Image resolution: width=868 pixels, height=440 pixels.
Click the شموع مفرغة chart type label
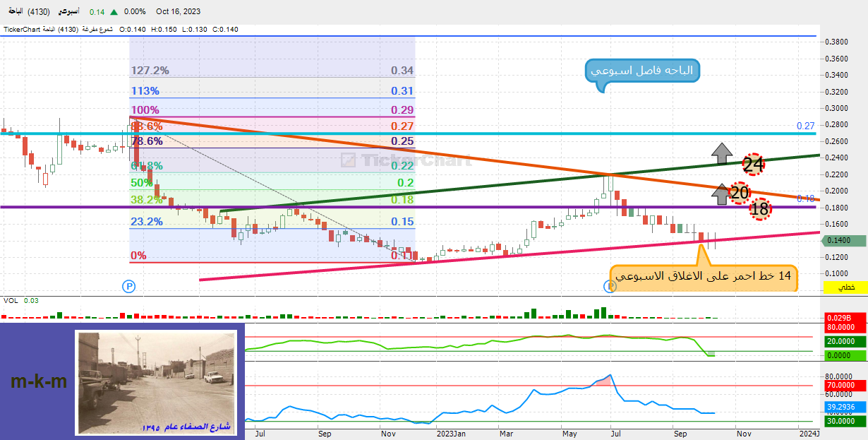pos(97,30)
